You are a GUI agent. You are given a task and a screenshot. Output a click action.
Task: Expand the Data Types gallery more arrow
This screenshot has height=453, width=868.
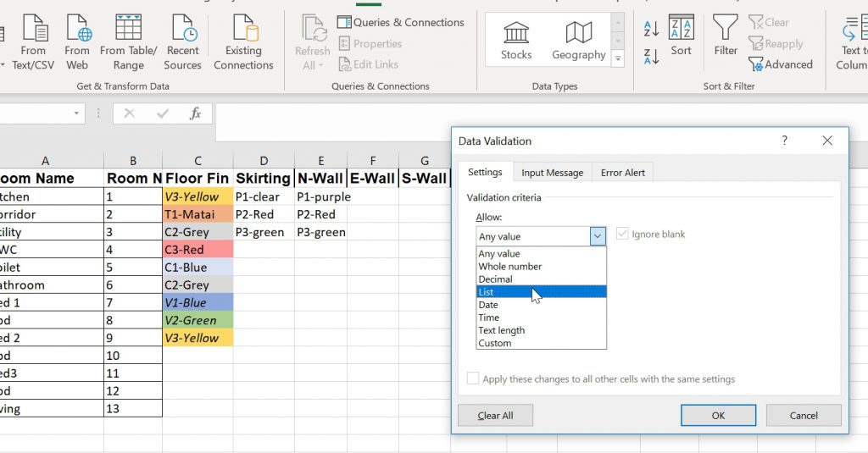(x=618, y=59)
